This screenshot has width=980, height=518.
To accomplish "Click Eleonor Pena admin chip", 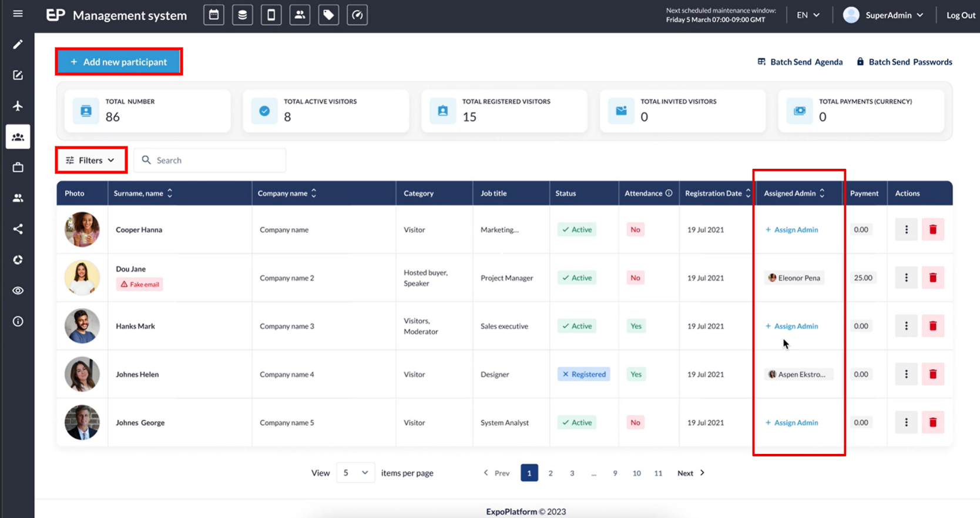I will coord(794,278).
